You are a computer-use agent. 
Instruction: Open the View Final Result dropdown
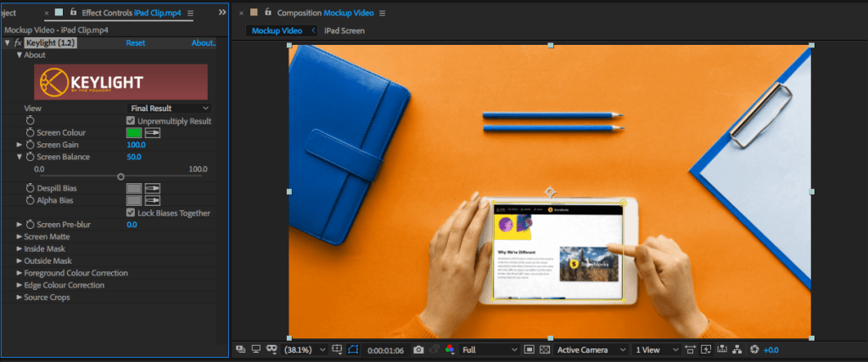[x=169, y=109]
